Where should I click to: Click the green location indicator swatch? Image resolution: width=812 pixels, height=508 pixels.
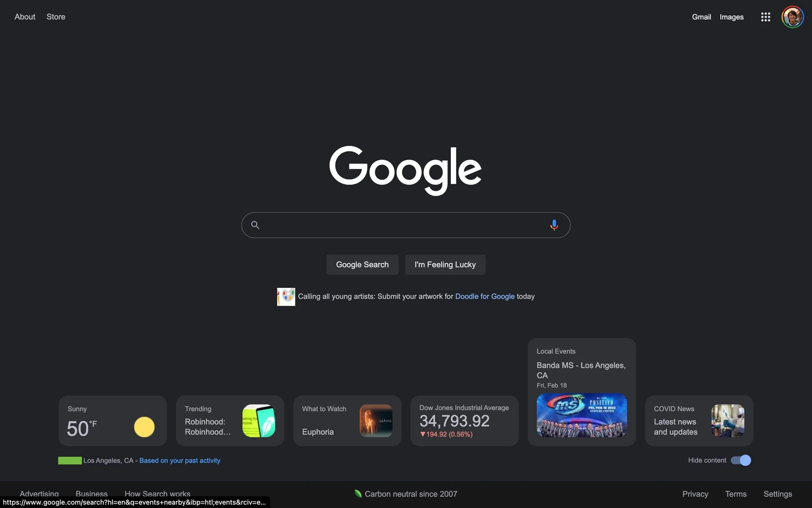tap(70, 460)
